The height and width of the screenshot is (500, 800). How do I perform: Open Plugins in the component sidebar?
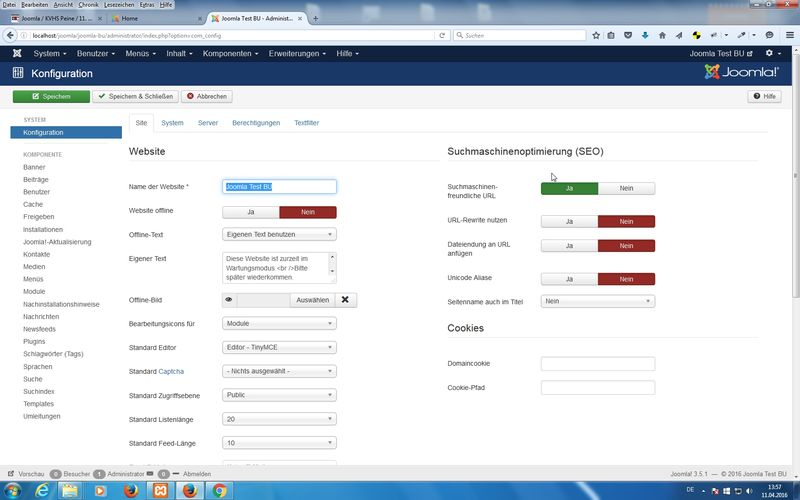click(34, 341)
